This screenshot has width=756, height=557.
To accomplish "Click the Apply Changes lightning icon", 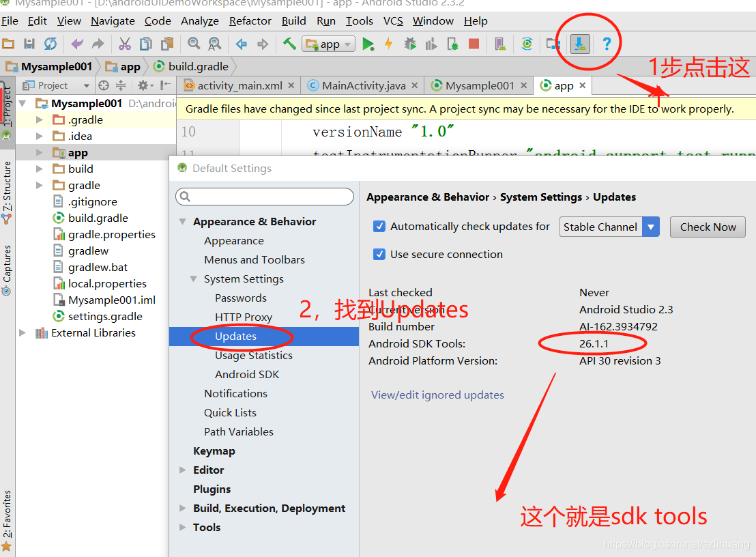I will [x=389, y=44].
